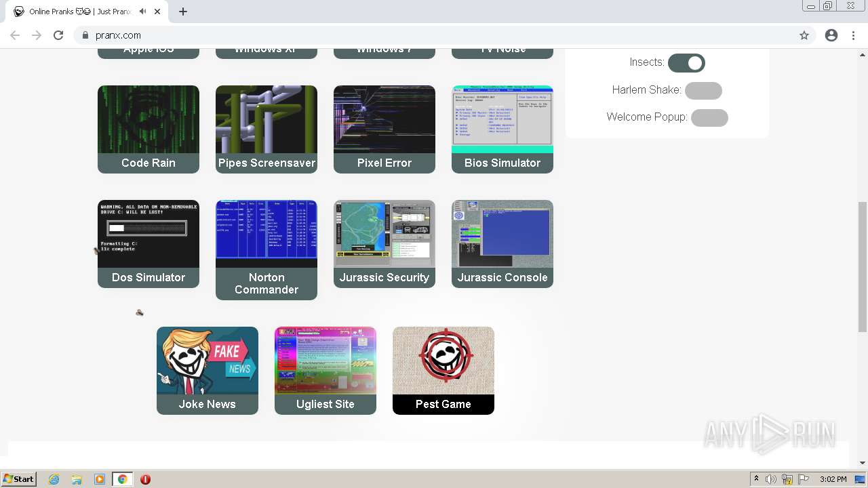Open the Pipes Screensaver prank
Screen dimensions: 868x488
267,129
